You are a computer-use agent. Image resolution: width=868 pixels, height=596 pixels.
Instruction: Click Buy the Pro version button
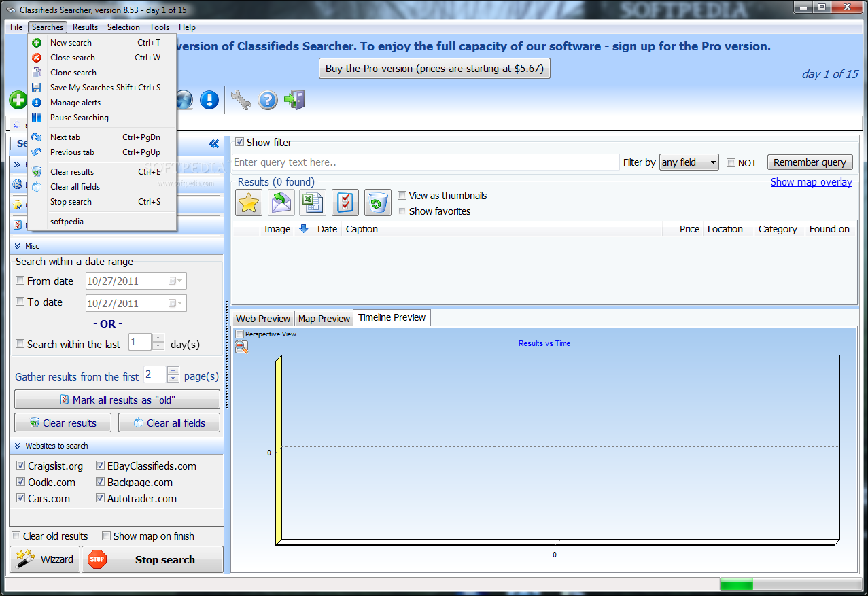tap(434, 69)
